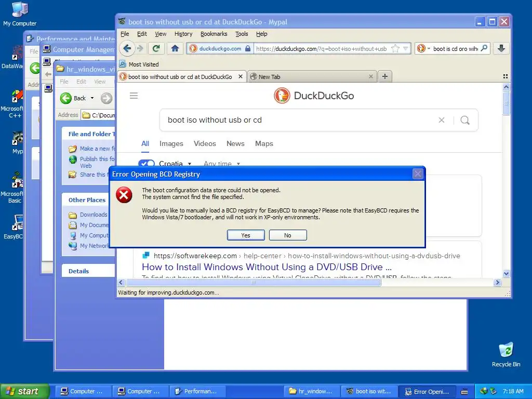This screenshot has height=399, width=532.
Task: Open the Tools menu
Action: pyautogui.click(x=242, y=34)
